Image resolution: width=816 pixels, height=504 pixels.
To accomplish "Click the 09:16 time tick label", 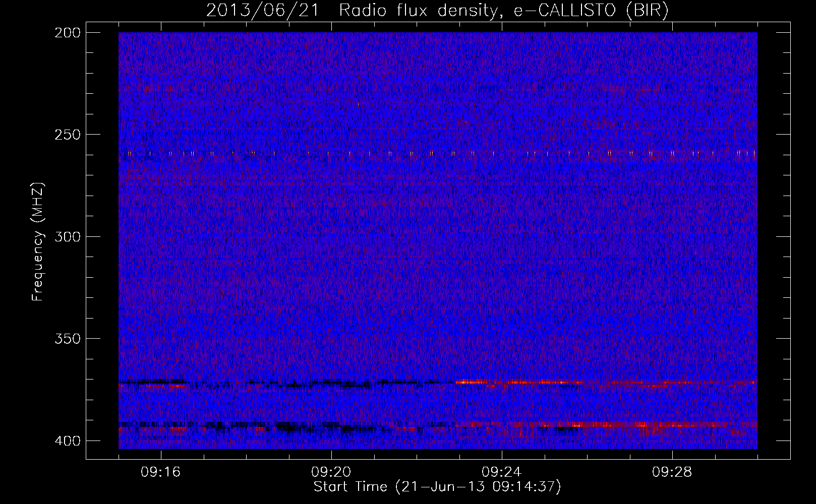I will tap(161, 472).
